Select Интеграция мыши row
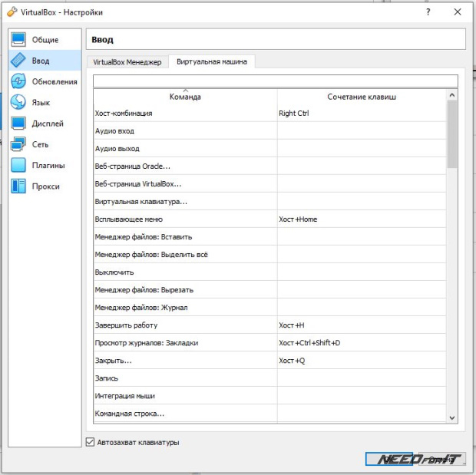The width and height of the screenshot is (476, 475). (270, 396)
